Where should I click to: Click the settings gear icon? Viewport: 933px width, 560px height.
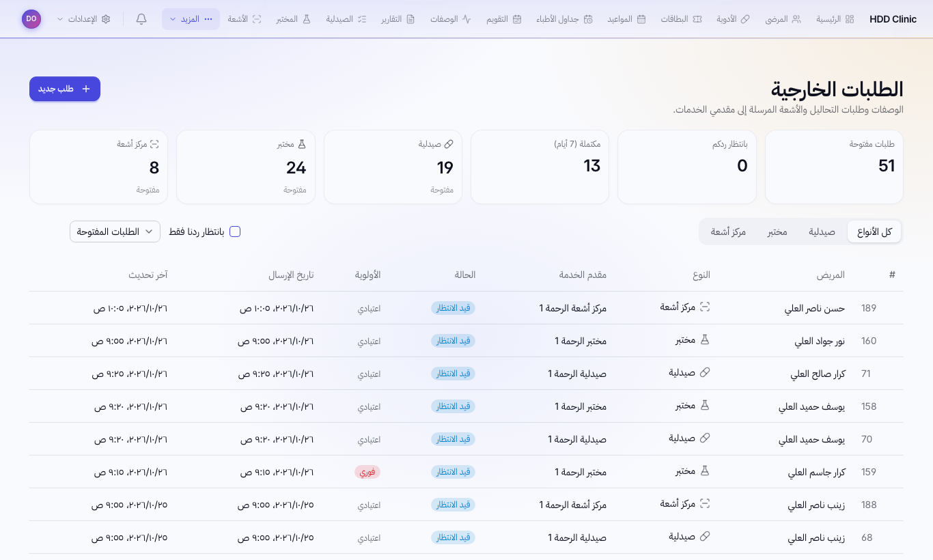(x=106, y=19)
